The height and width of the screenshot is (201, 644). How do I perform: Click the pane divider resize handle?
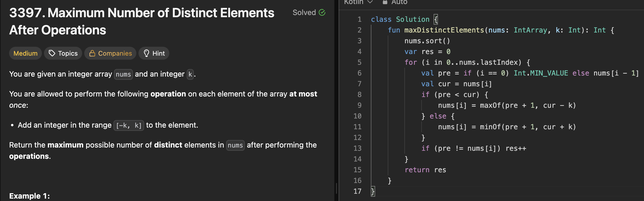click(336, 188)
